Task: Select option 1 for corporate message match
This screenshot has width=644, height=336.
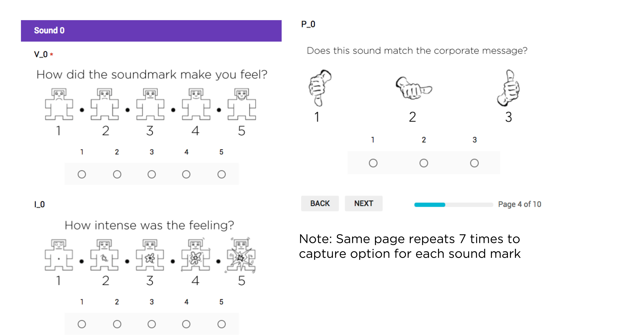Action: 373,163
